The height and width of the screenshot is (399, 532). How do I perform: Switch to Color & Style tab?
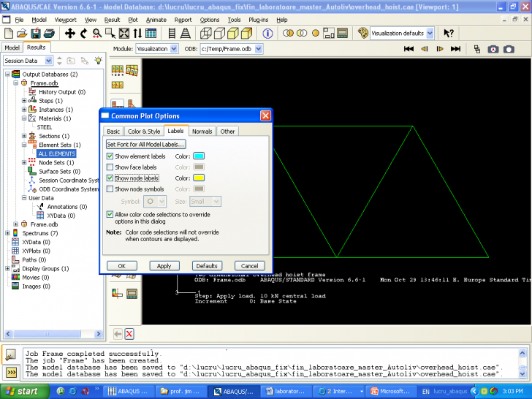pyautogui.click(x=144, y=132)
